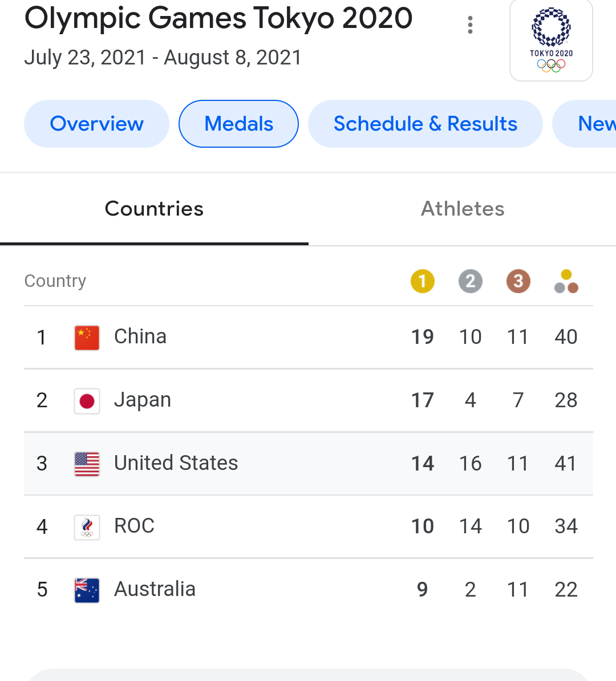The image size is (616, 681).
Task: Click the Japan country name
Action: coord(143,400)
